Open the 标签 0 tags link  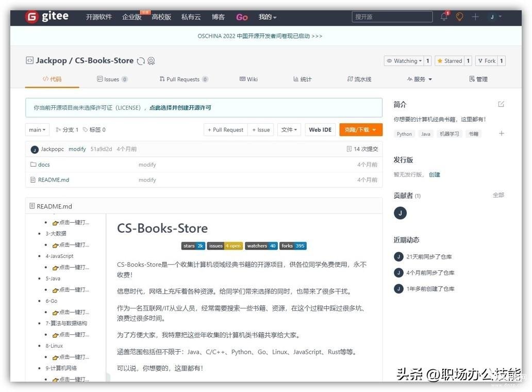94,129
